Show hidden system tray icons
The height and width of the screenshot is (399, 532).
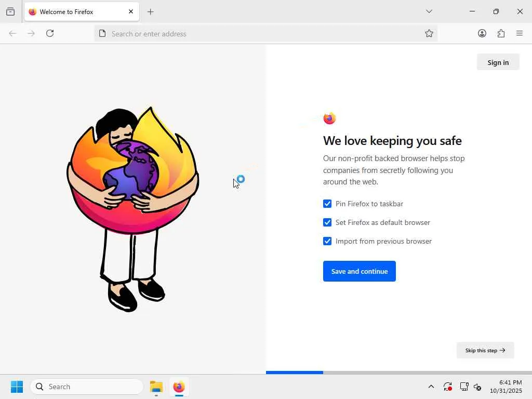(431, 387)
